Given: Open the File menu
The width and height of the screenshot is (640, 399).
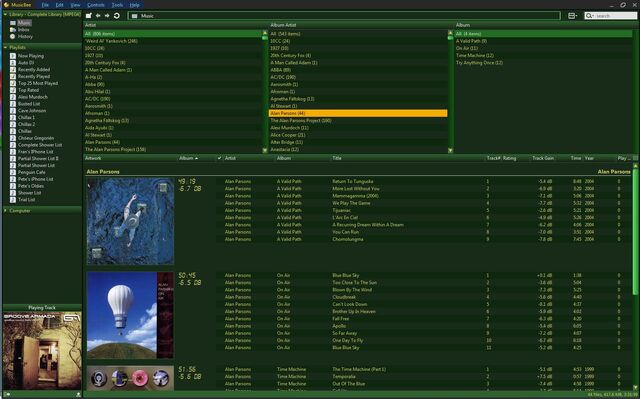Looking at the screenshot, I should pos(45,5).
